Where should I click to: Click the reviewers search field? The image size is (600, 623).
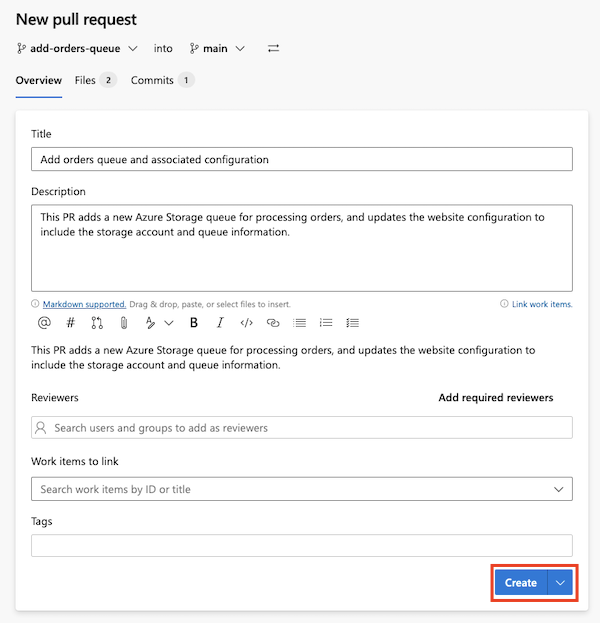[302, 428]
